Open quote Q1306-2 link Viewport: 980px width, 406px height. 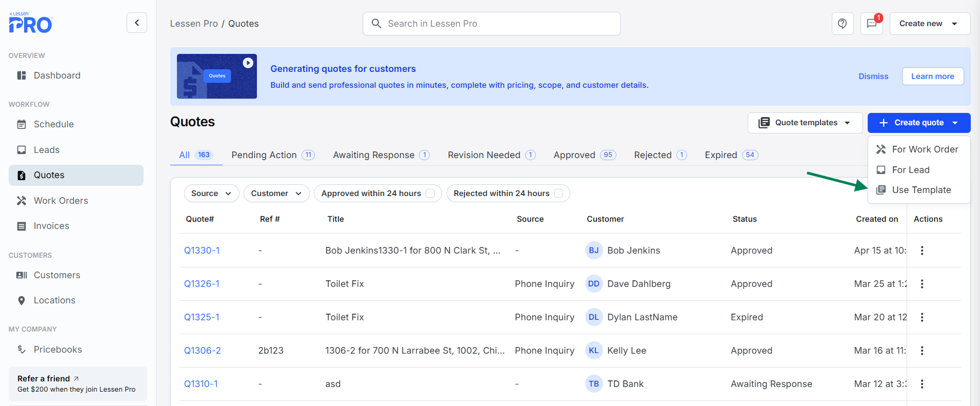(202, 351)
